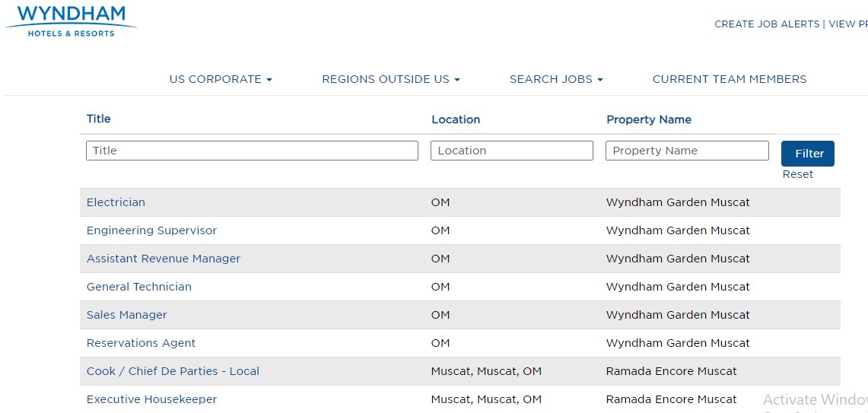Focus the Title filter input field
Viewport: 868px width, 413px height.
click(x=252, y=151)
